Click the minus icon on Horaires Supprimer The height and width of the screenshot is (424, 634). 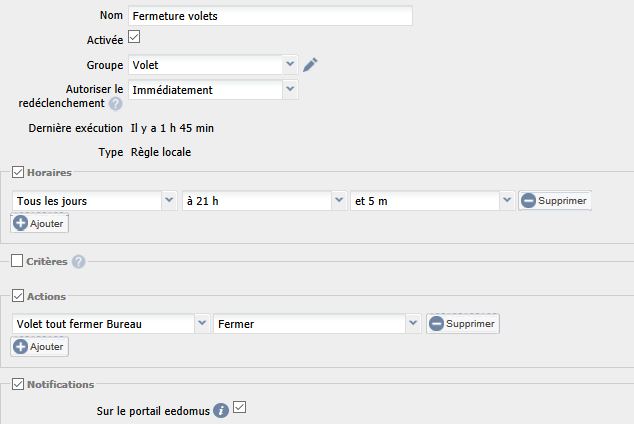(x=528, y=200)
